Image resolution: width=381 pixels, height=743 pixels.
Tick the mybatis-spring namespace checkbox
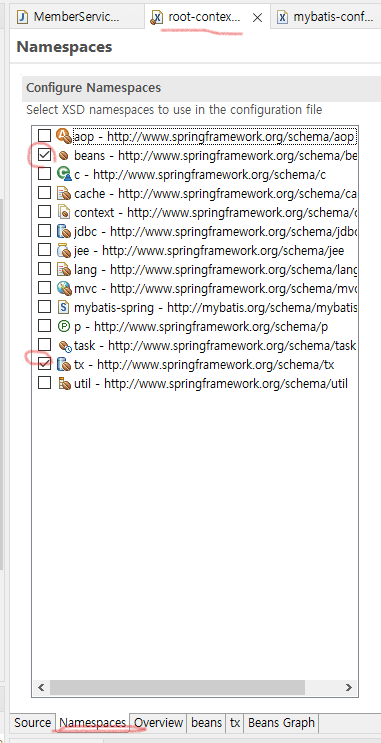pyautogui.click(x=44, y=307)
